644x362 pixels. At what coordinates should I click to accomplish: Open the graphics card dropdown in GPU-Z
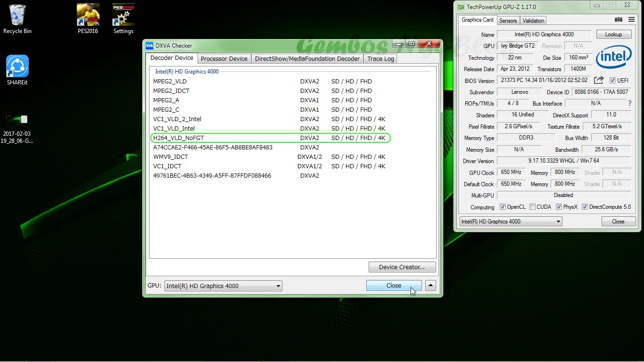(x=511, y=222)
